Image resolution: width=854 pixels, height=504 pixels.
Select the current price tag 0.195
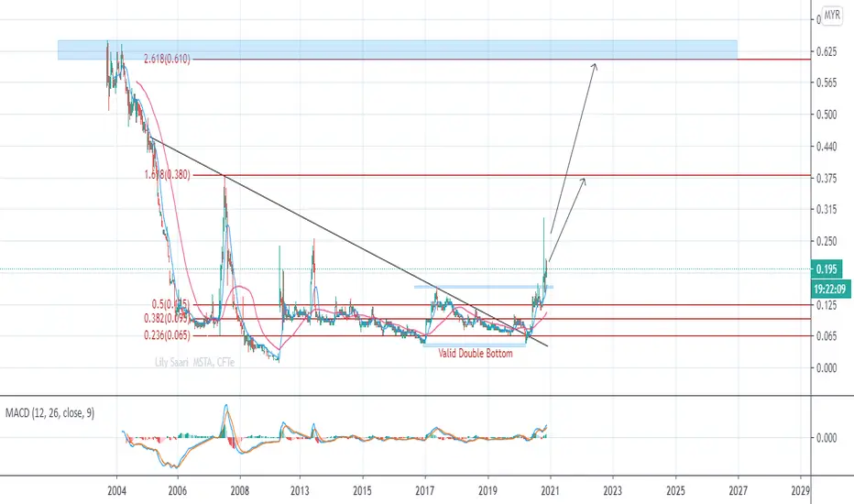coord(827,269)
